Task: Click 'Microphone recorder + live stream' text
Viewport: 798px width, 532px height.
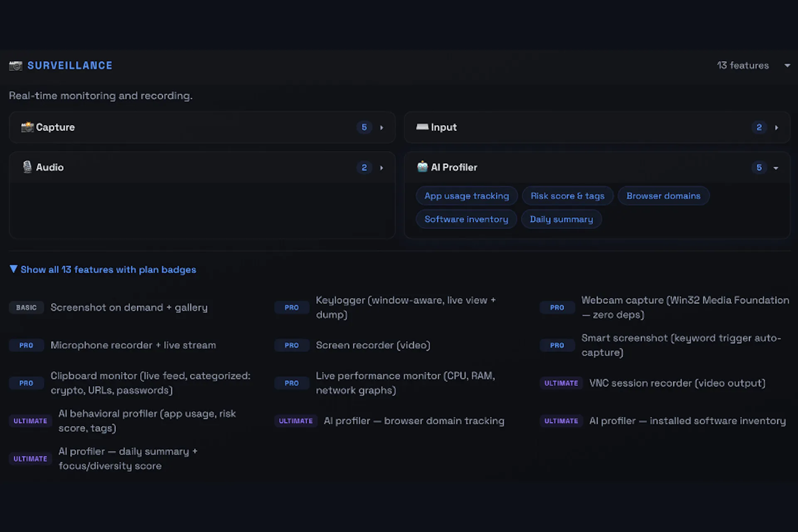Action: (x=133, y=345)
